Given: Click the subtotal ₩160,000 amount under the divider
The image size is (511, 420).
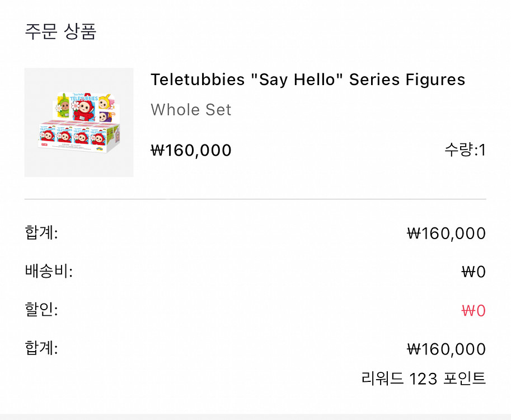Looking at the screenshot, I should [x=446, y=233].
